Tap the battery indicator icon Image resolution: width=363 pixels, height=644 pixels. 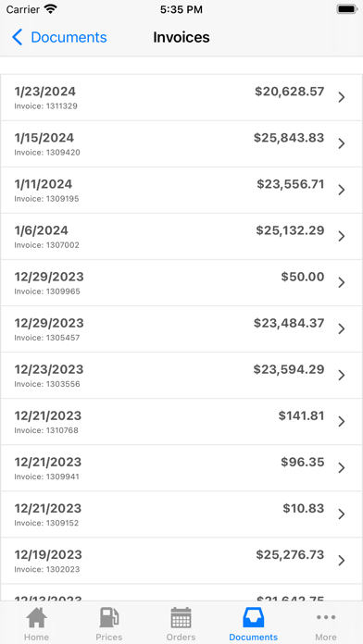[x=346, y=9]
